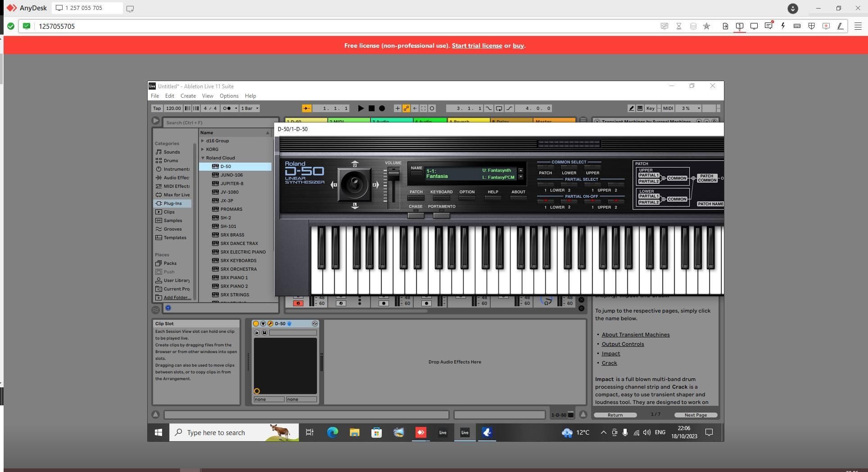The image size is (868, 472).
Task: Select the JUPITER-8 plug-in
Action: [x=231, y=184]
